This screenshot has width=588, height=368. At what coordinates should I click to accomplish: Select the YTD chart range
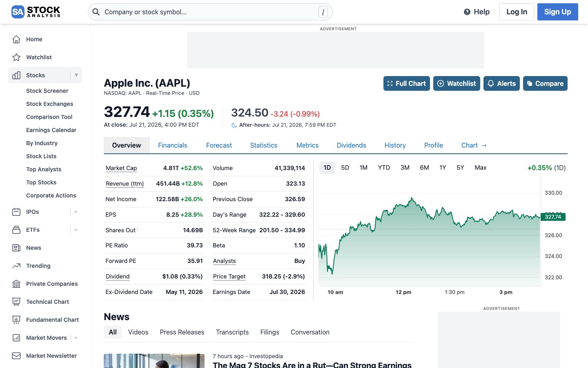(384, 168)
